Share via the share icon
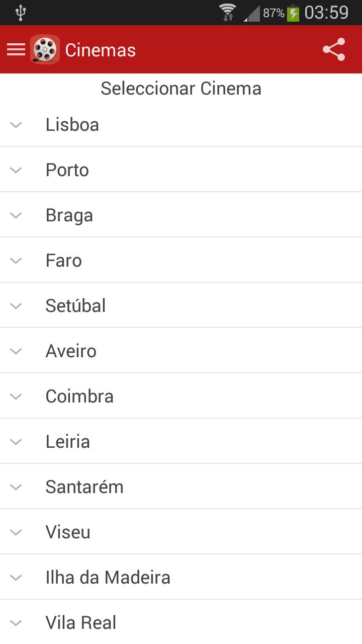The width and height of the screenshot is (362, 644). pyautogui.click(x=334, y=49)
